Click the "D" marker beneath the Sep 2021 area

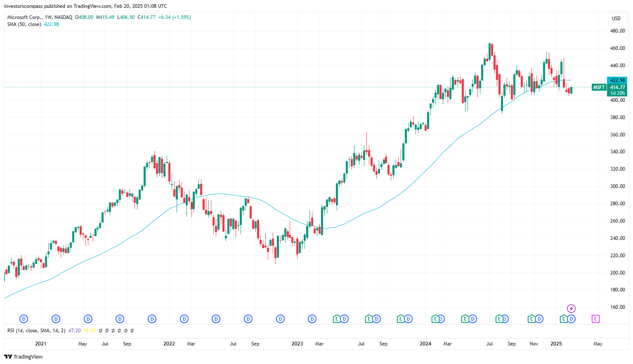[x=120, y=319]
